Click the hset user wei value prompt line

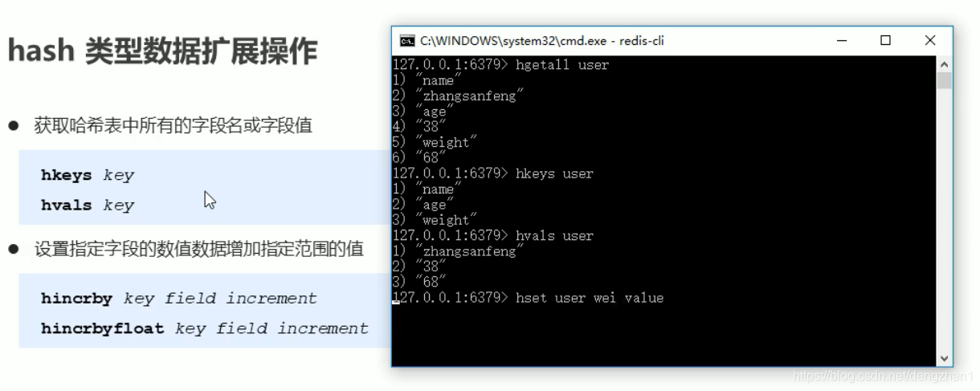pyautogui.click(x=529, y=298)
